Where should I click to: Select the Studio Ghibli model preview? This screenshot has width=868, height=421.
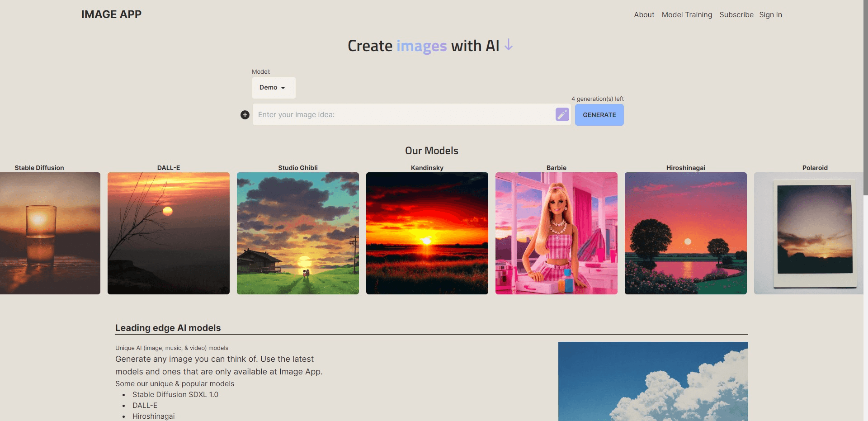click(x=297, y=233)
